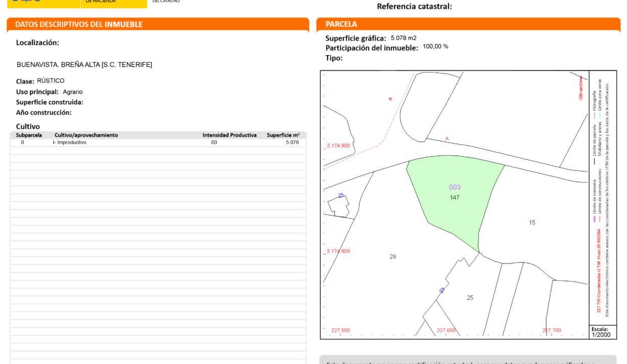Click parcel number 29 on the map

(x=393, y=257)
